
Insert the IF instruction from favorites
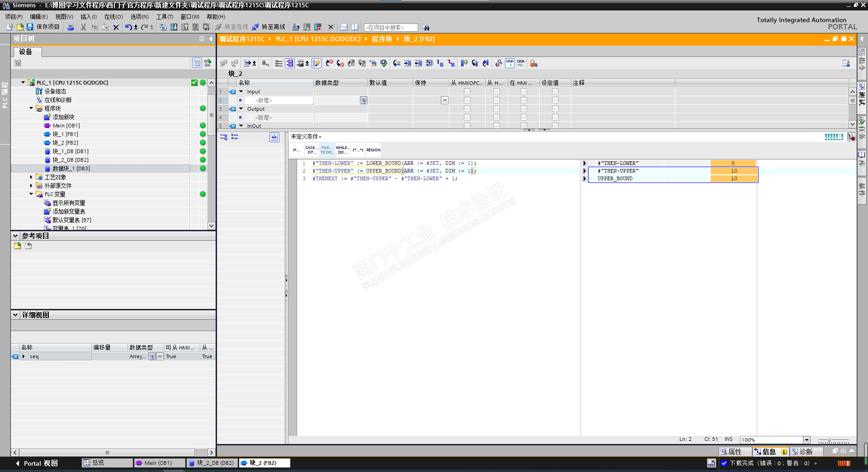coord(297,150)
